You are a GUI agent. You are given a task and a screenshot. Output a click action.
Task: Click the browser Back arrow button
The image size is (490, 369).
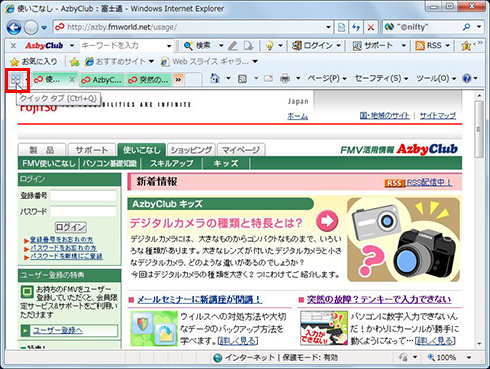(14, 27)
